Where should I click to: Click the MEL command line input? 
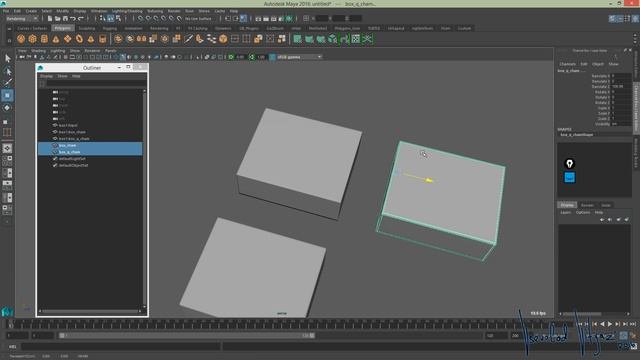coord(121,347)
